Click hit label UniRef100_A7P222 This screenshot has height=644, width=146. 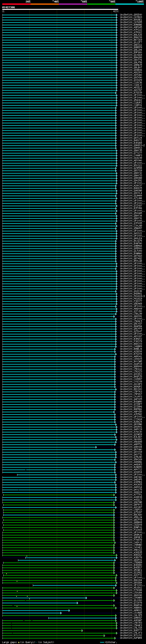pos(131,30)
